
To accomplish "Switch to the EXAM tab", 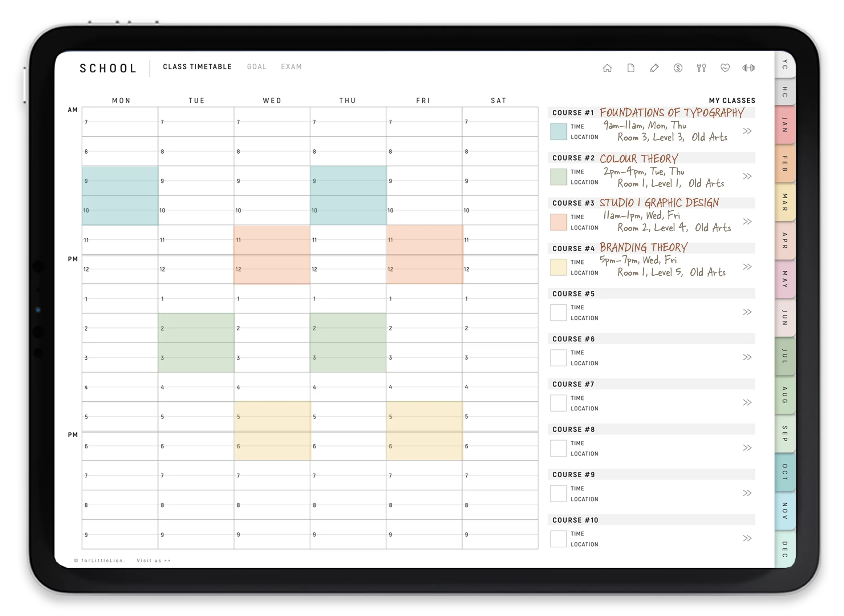I will (x=291, y=67).
